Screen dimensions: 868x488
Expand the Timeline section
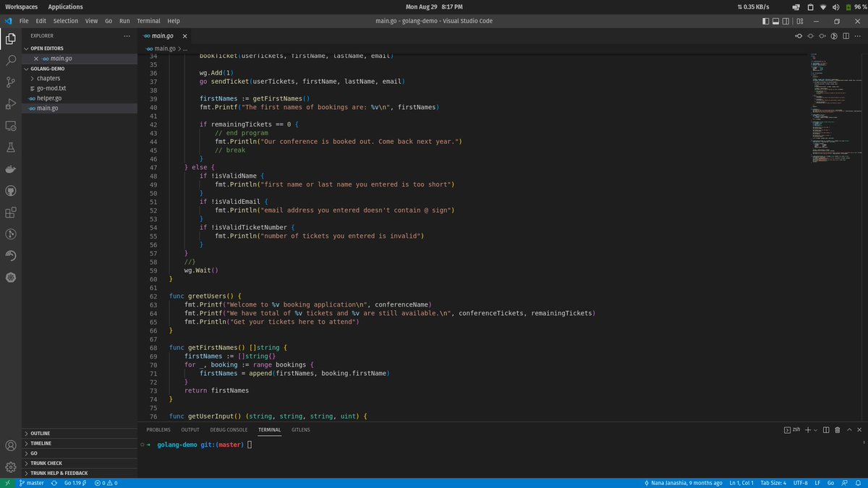tap(80, 443)
